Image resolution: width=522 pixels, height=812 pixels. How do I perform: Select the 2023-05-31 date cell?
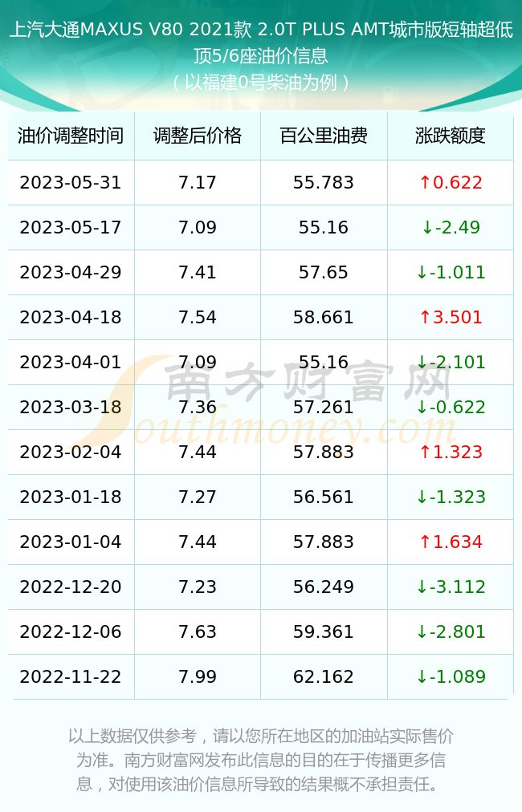point(71,182)
